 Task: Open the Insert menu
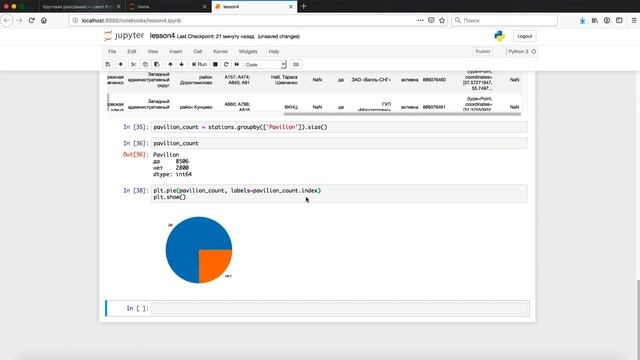click(176, 51)
